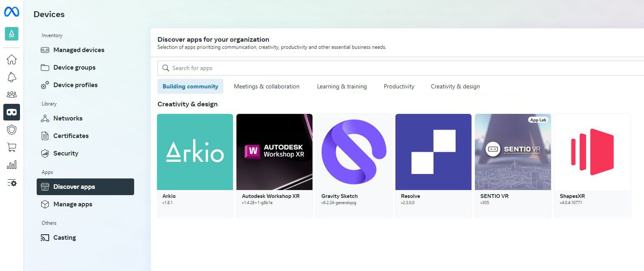
Task: Select the Devices headset rail icon
Action: click(x=12, y=112)
